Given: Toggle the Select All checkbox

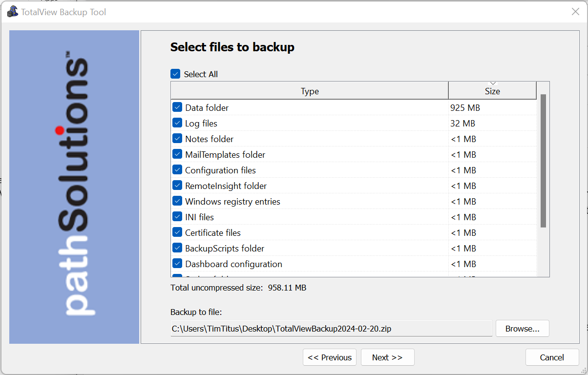Looking at the screenshot, I should click(175, 74).
